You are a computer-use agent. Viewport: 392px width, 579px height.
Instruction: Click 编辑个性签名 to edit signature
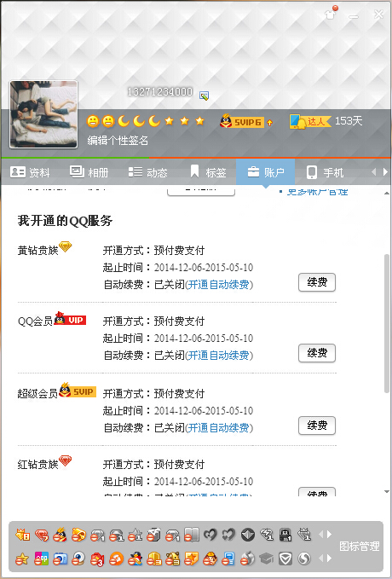click(118, 141)
